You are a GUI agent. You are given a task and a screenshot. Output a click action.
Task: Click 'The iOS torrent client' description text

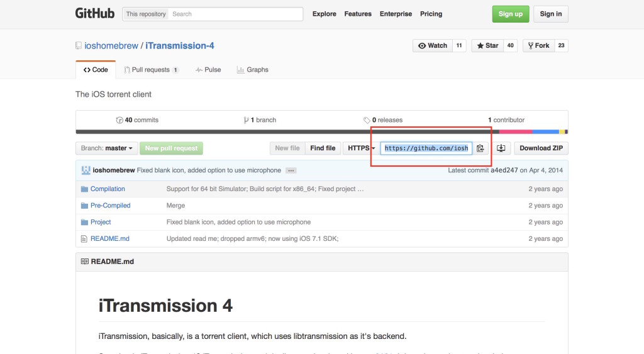point(113,94)
